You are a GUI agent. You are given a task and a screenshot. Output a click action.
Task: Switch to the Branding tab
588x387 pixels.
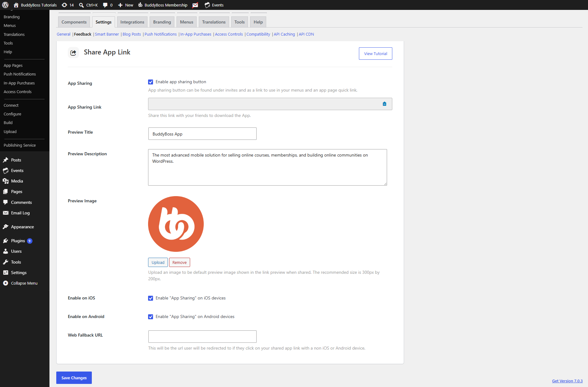162,22
